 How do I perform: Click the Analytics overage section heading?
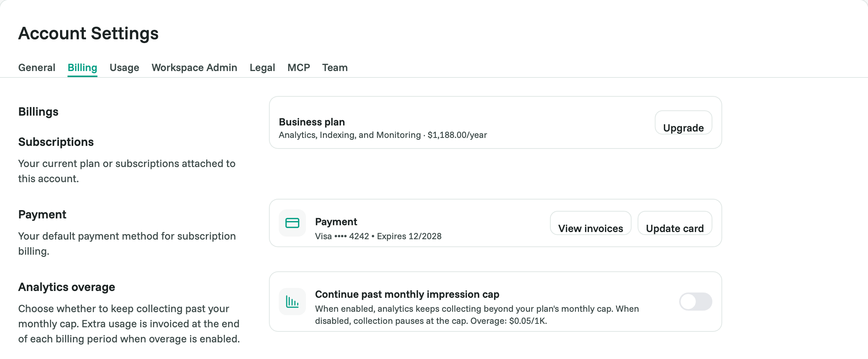click(x=66, y=287)
